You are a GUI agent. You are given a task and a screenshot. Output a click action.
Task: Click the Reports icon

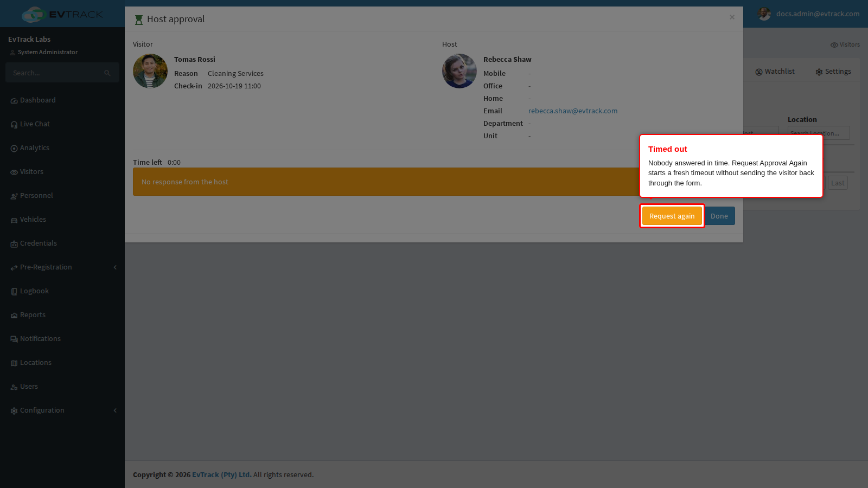click(x=14, y=316)
